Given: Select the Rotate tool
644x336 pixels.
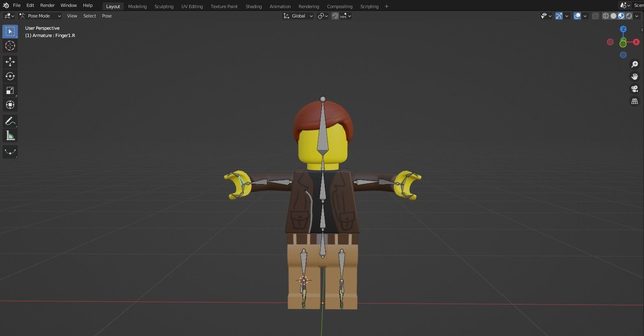Looking at the screenshot, I should (10, 76).
